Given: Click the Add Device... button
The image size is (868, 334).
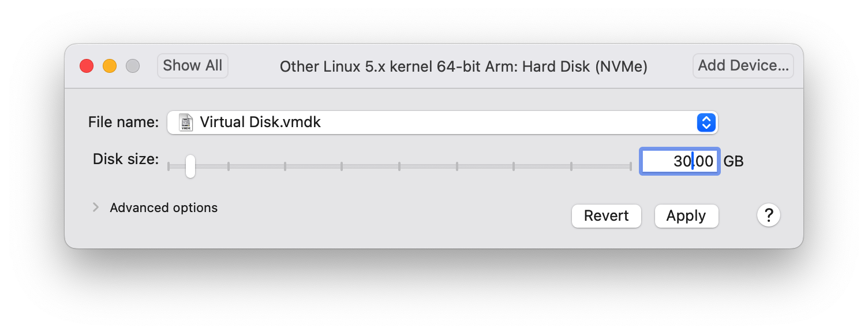Looking at the screenshot, I should 743,66.
